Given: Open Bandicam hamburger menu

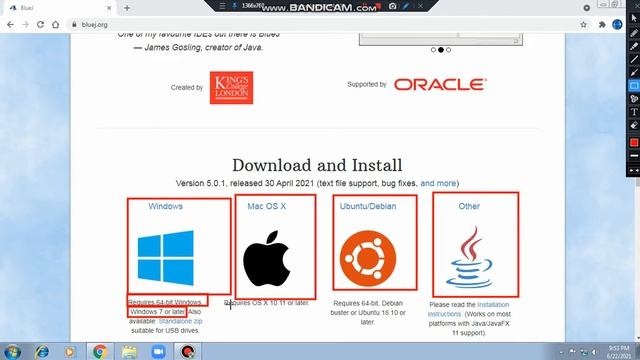Looking at the screenshot, I should click(x=222, y=6).
